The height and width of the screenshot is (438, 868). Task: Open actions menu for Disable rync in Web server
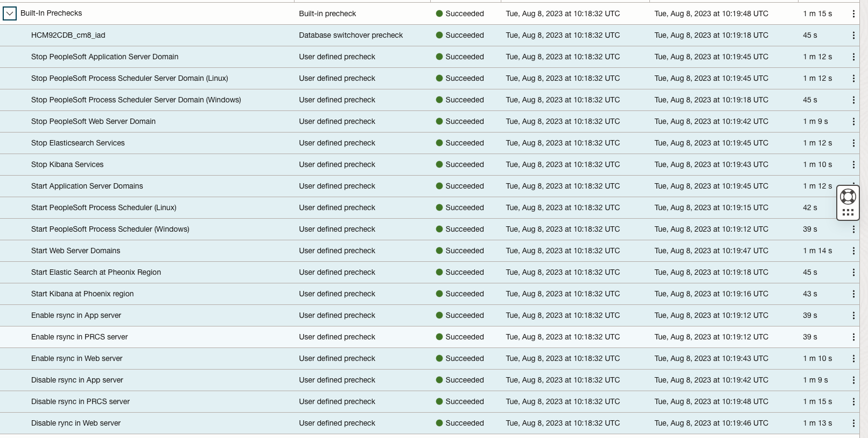853,423
